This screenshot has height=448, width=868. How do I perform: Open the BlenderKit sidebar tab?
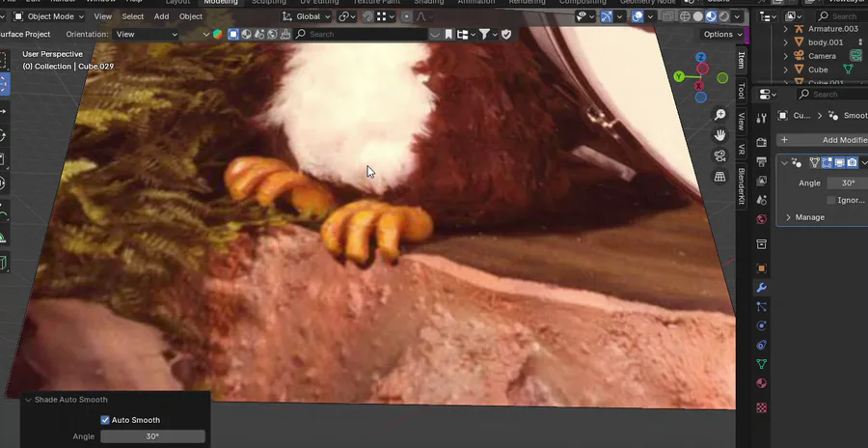742,186
